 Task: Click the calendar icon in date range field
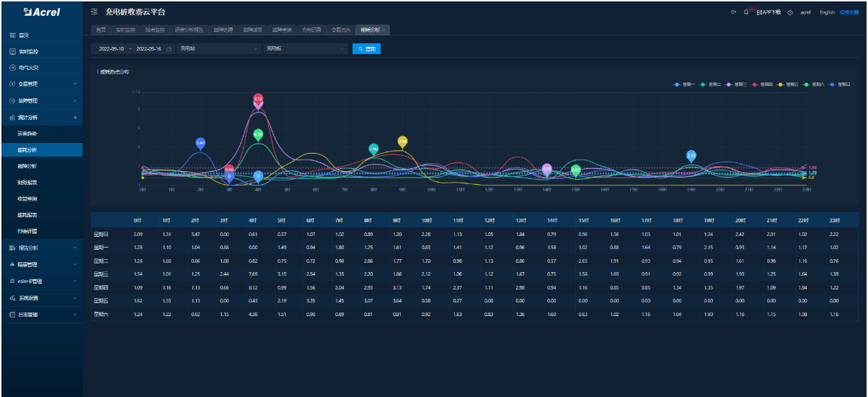coord(169,49)
